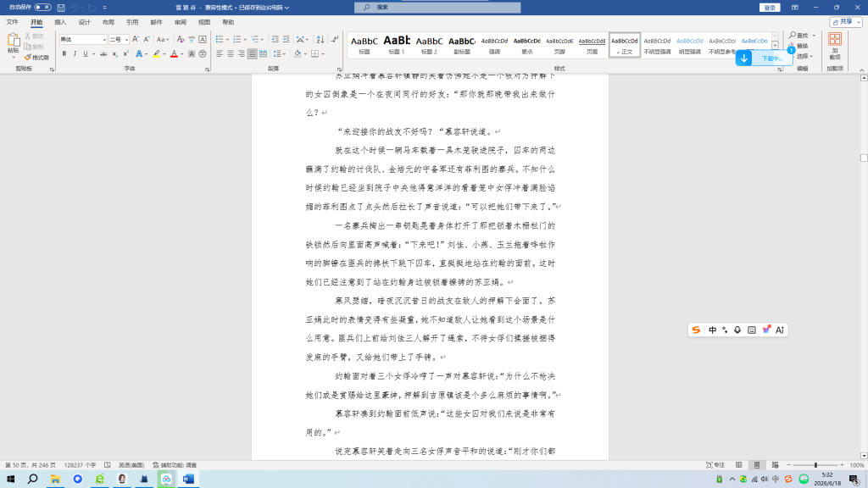Screen dimensions: 868x488
Task: Toggle Underline formatting
Action: click(86, 53)
